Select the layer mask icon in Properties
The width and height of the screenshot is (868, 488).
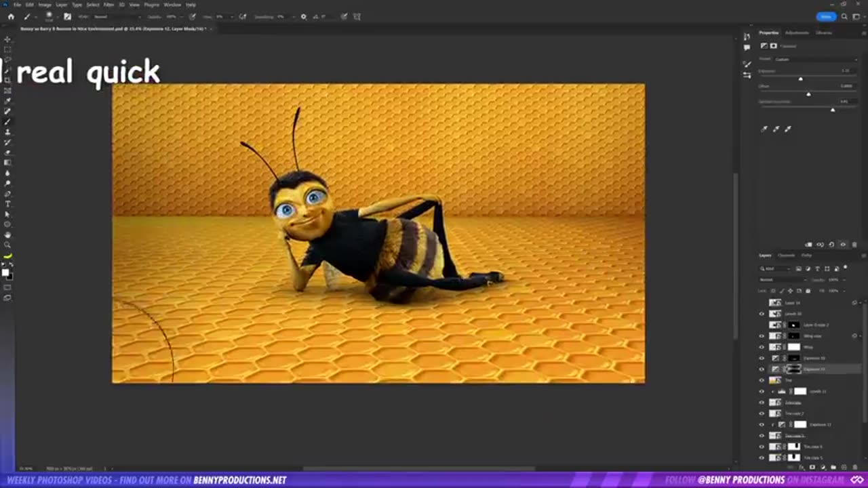coord(773,45)
